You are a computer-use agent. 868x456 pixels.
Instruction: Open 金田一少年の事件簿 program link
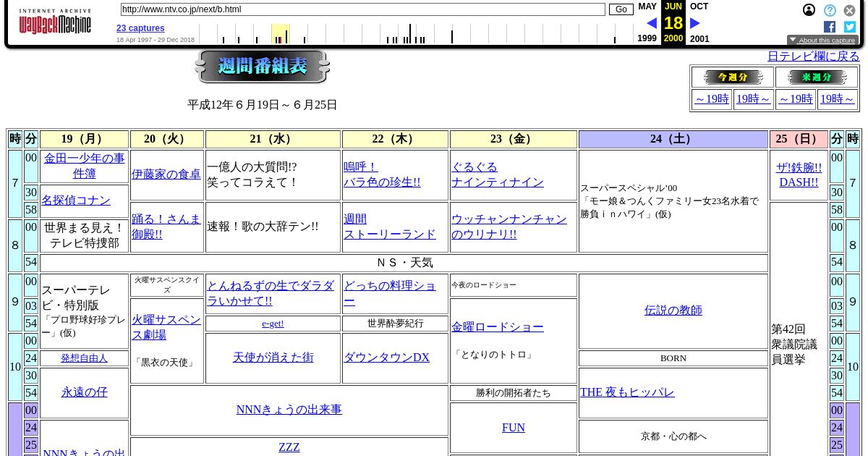point(84,166)
